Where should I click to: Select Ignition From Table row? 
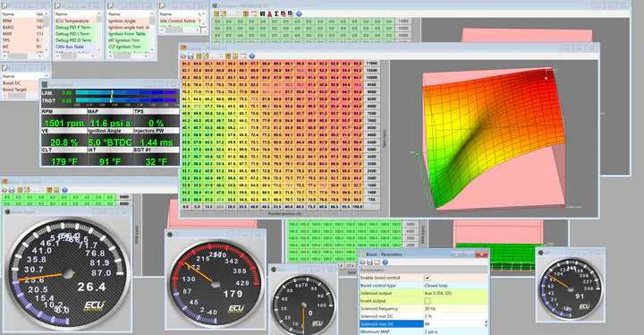(128, 34)
